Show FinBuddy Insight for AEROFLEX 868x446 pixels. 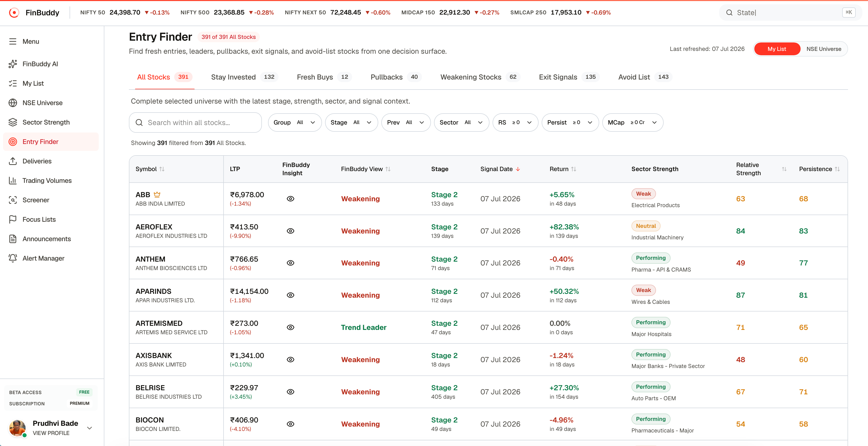click(x=291, y=231)
